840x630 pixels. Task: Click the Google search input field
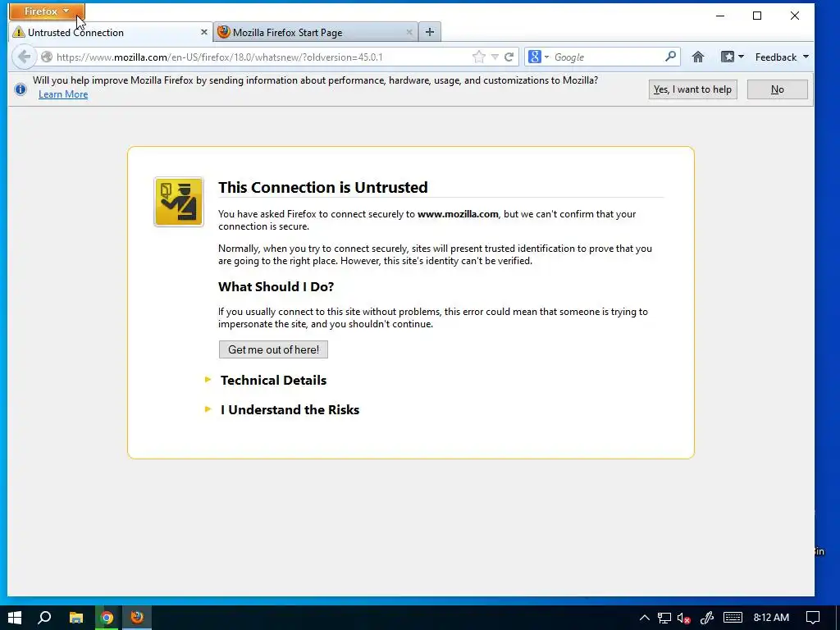[608, 57]
